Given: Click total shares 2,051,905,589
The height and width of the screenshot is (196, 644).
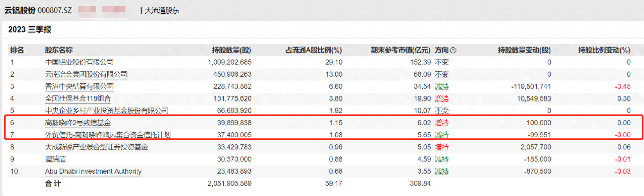Looking at the screenshot, I should click(x=230, y=183).
